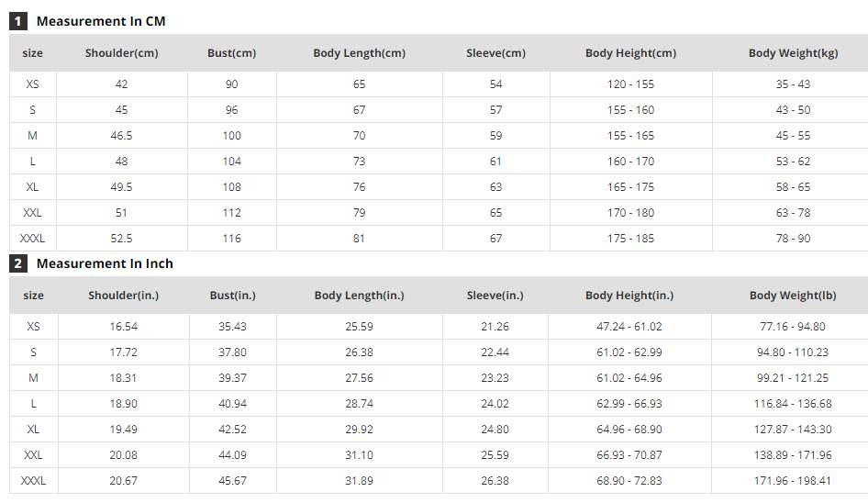Click the number 2 badge beside Measurement In Inch
This screenshot has height=503, width=868.
[x=18, y=263]
